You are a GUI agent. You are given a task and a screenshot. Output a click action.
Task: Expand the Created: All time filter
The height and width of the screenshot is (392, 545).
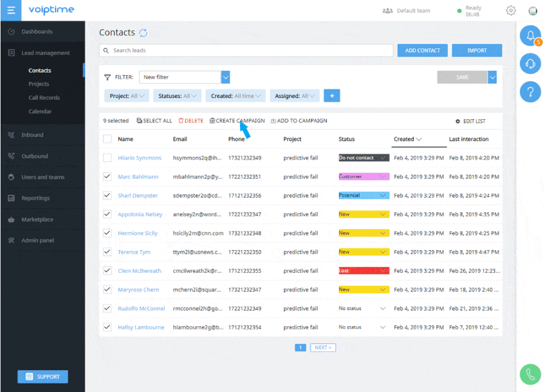pyautogui.click(x=236, y=96)
